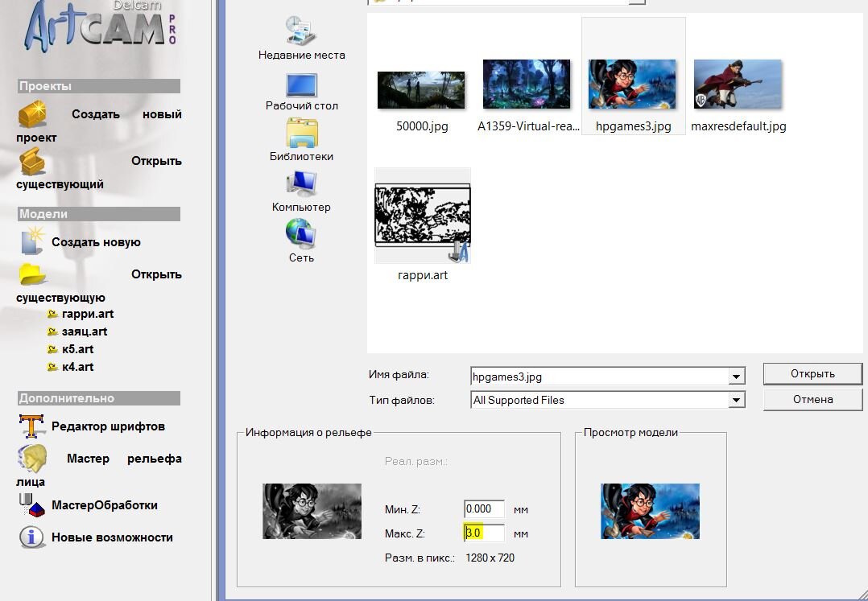Click the Create new model icon
868x601 pixels.
coord(33,241)
